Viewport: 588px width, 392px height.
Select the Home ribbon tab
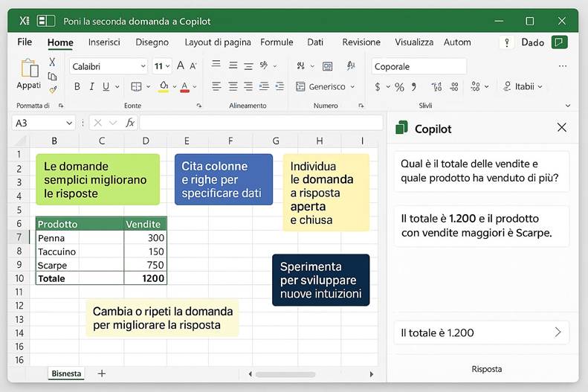(x=60, y=42)
